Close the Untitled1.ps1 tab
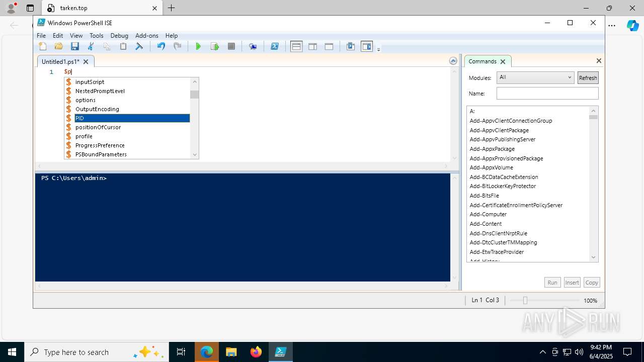 86,61
